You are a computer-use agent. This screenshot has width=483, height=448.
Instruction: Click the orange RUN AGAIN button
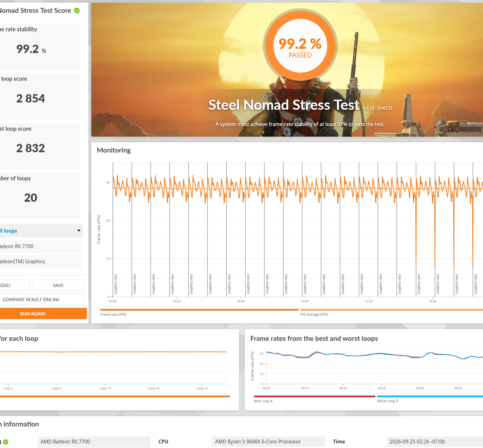click(x=43, y=313)
